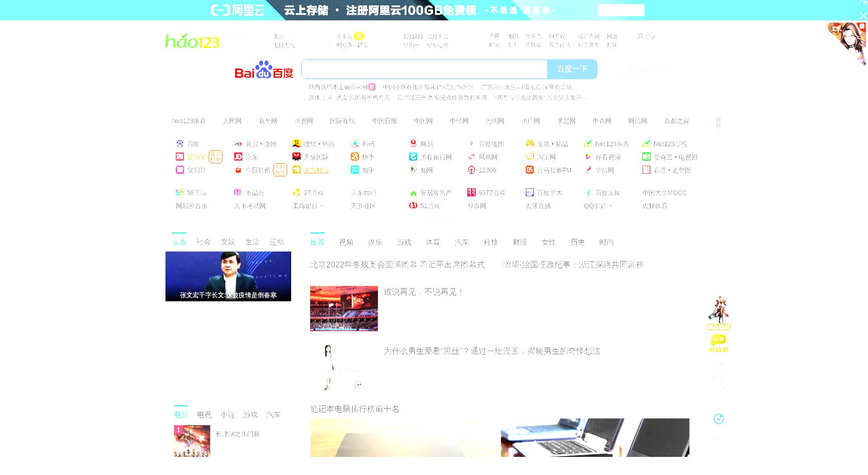Open the 中国大学MOOC link

click(x=665, y=193)
